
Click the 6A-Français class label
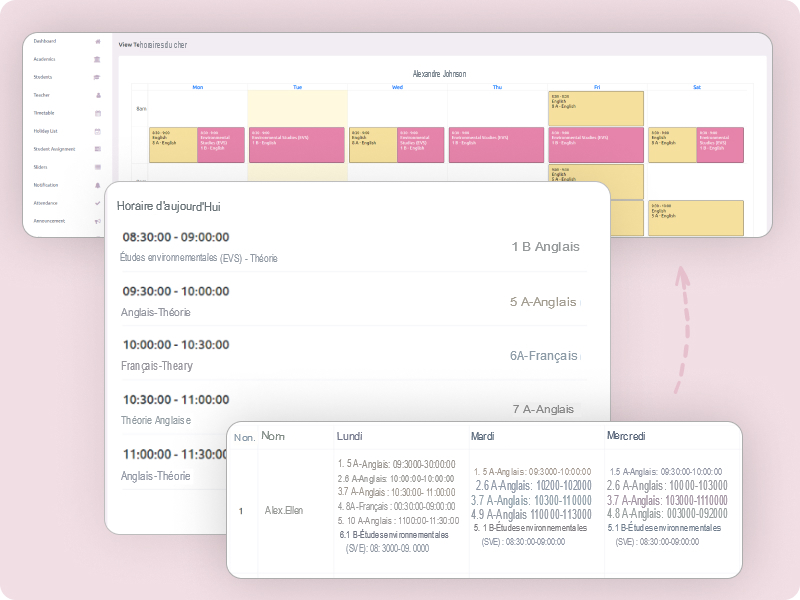point(543,356)
